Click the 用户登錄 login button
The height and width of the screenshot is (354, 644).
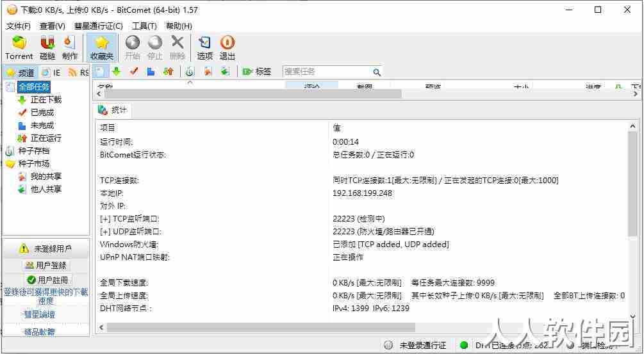point(45,266)
